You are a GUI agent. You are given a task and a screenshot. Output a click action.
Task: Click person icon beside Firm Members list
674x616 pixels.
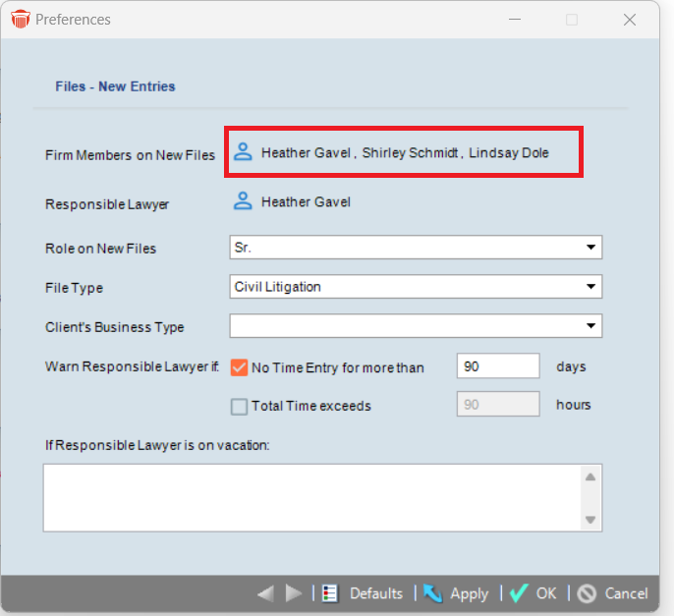click(x=243, y=151)
